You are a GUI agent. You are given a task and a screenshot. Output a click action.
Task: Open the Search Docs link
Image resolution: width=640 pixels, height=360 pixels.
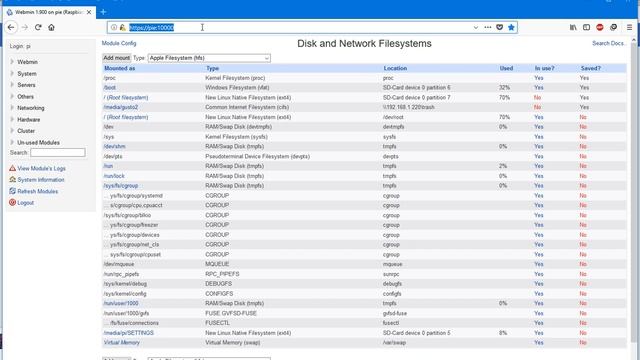coord(608,43)
